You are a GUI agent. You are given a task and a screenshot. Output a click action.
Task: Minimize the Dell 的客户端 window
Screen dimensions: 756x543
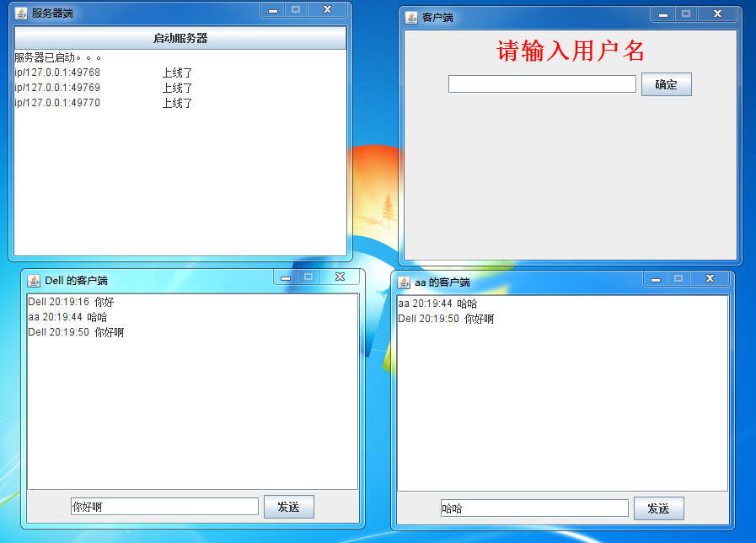pos(286,277)
